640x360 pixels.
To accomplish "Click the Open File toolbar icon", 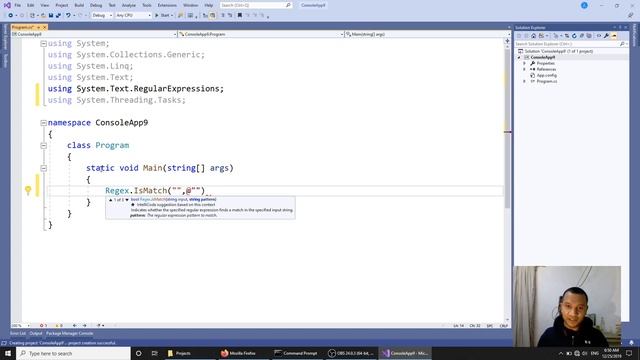I will [x=43, y=16].
